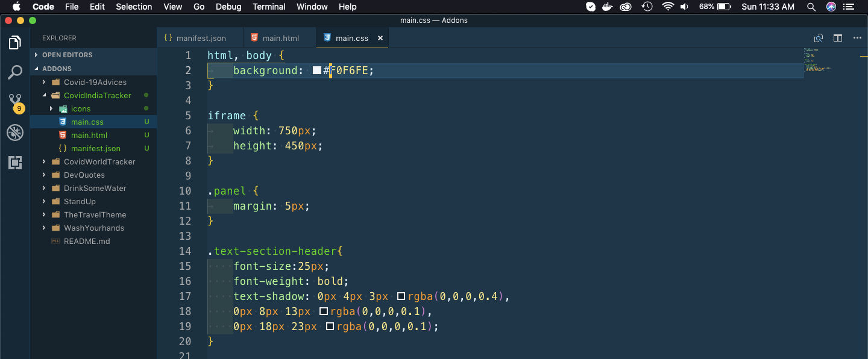868x359 pixels.
Task: Open the Search view in activity bar
Action: pyautogui.click(x=15, y=73)
